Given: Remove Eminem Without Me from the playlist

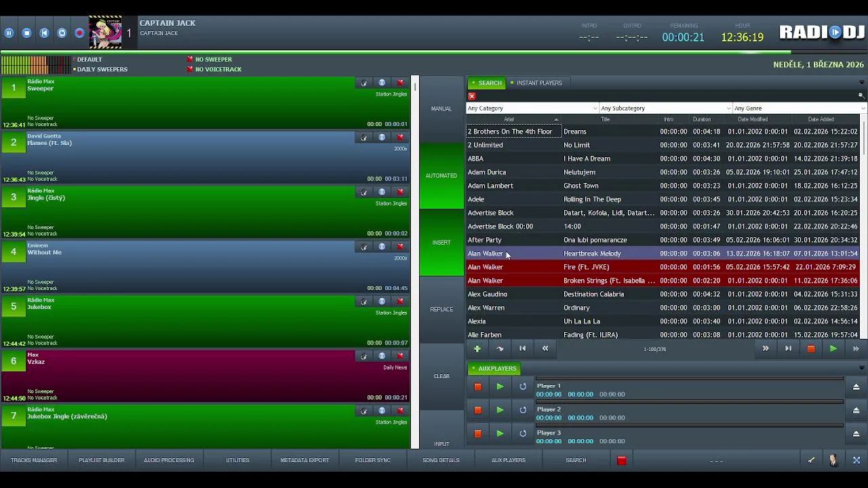Looking at the screenshot, I should click(400, 247).
